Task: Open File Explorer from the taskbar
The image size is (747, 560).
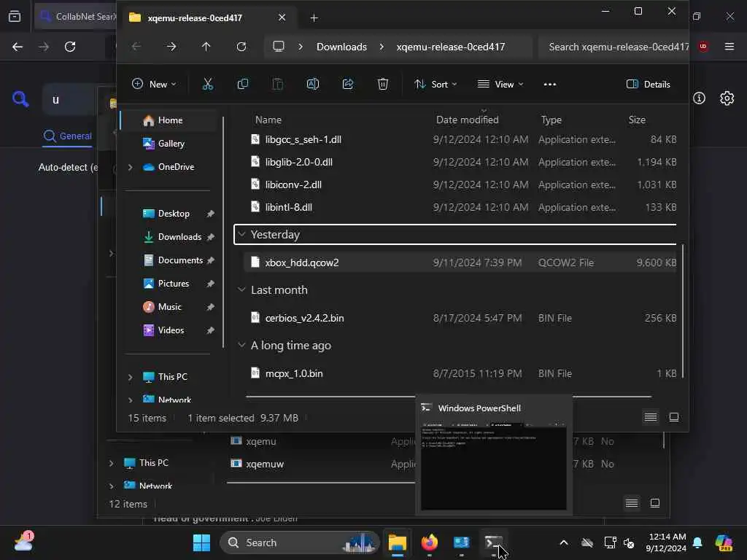Action: [x=398, y=542]
